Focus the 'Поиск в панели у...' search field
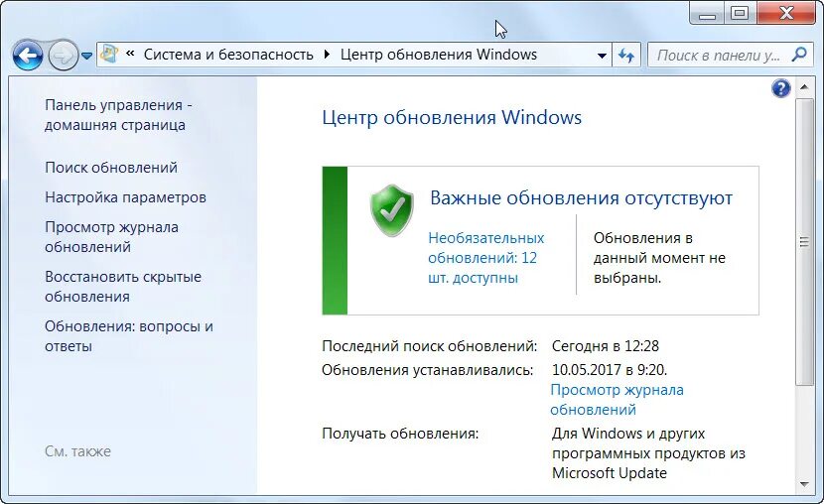The image size is (824, 504). [x=719, y=56]
